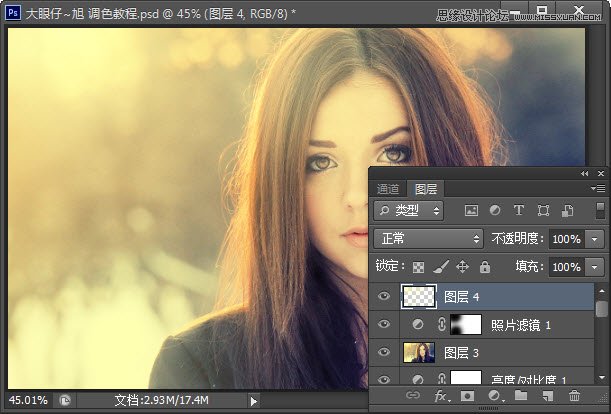Click the 图层 3 layer name
611x414 pixels.
(461, 353)
